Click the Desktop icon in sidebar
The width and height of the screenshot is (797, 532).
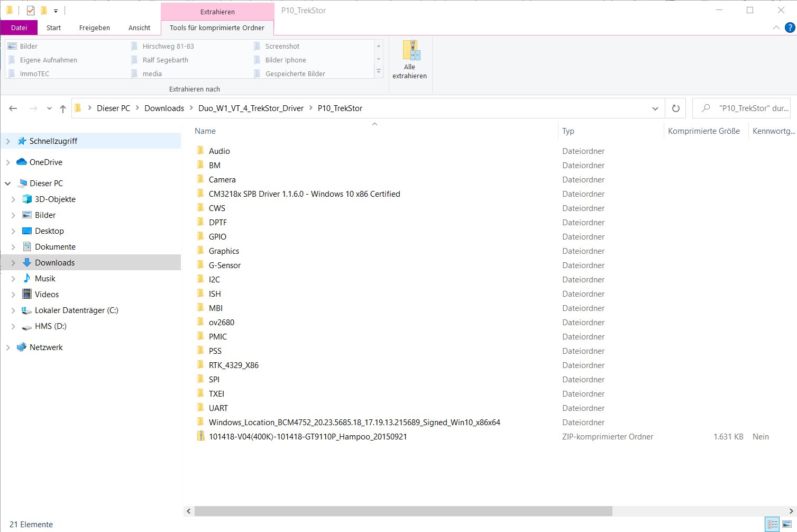click(x=27, y=231)
